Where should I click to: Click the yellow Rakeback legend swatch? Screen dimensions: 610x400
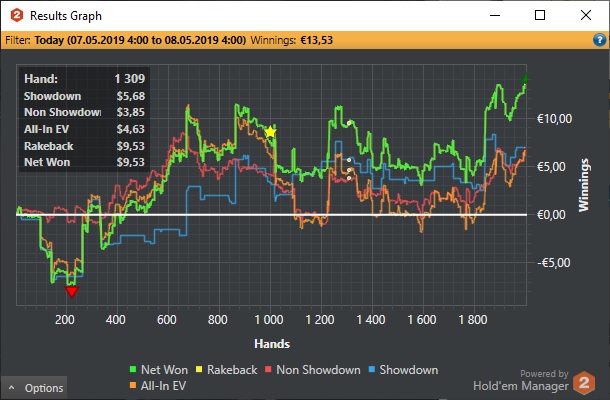199,369
